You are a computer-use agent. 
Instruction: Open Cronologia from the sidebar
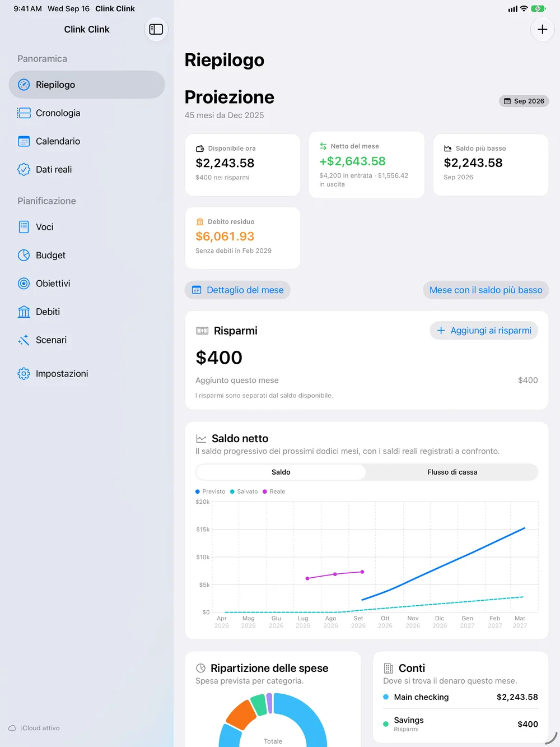click(x=87, y=113)
